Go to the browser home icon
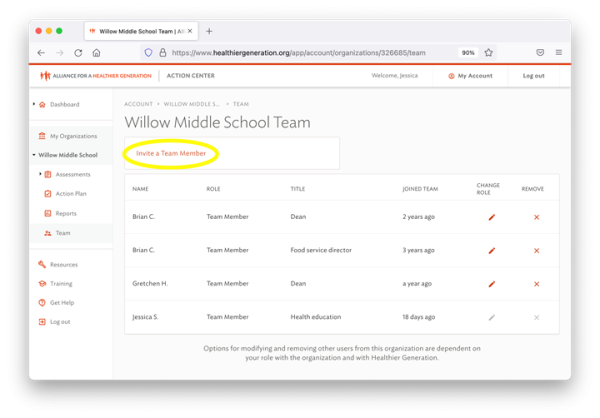The height and width of the screenshot is (418, 600). [96, 53]
